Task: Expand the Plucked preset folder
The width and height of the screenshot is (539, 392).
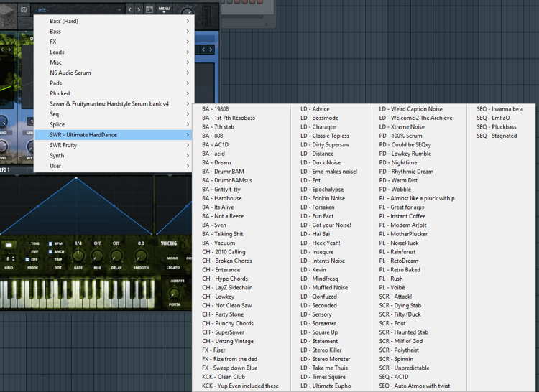Action: tap(114, 93)
